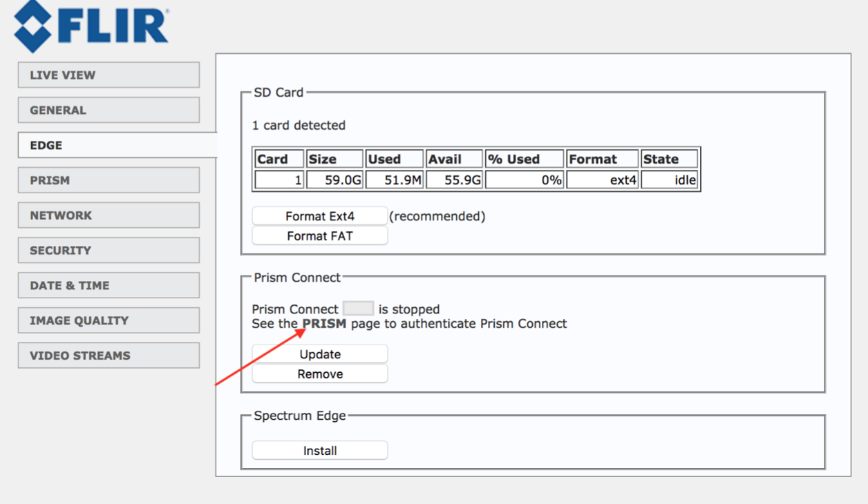Select the Card column header
This screenshot has height=504, width=868.
pyautogui.click(x=279, y=159)
